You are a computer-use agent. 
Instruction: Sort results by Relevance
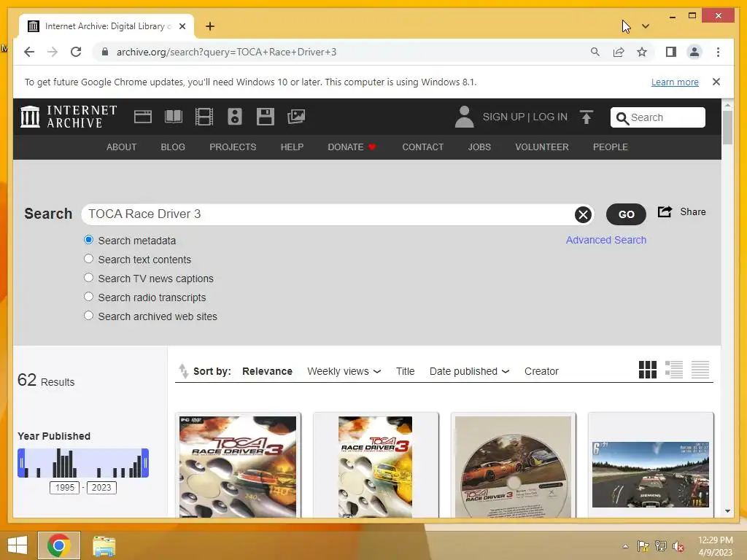[x=267, y=371]
